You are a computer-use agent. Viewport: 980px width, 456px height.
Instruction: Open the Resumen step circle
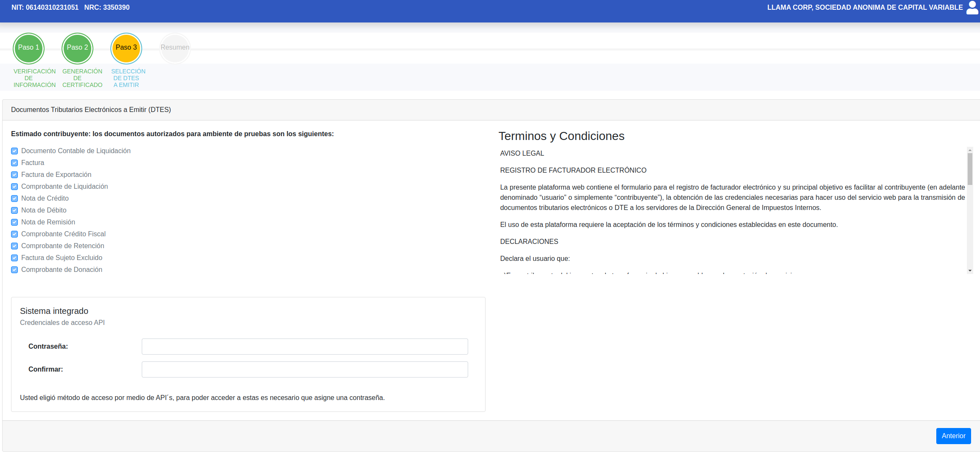pos(175,48)
